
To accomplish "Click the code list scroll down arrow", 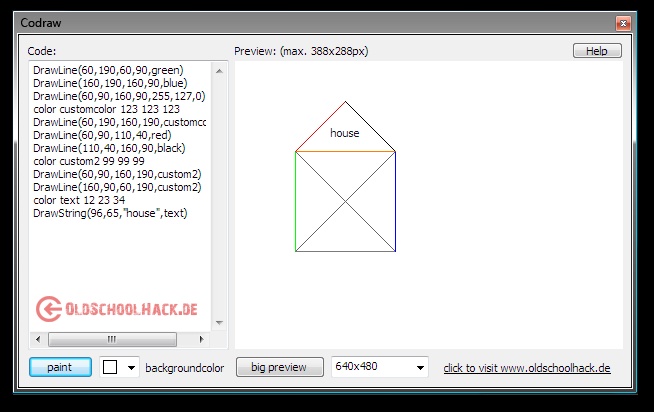I will (219, 322).
